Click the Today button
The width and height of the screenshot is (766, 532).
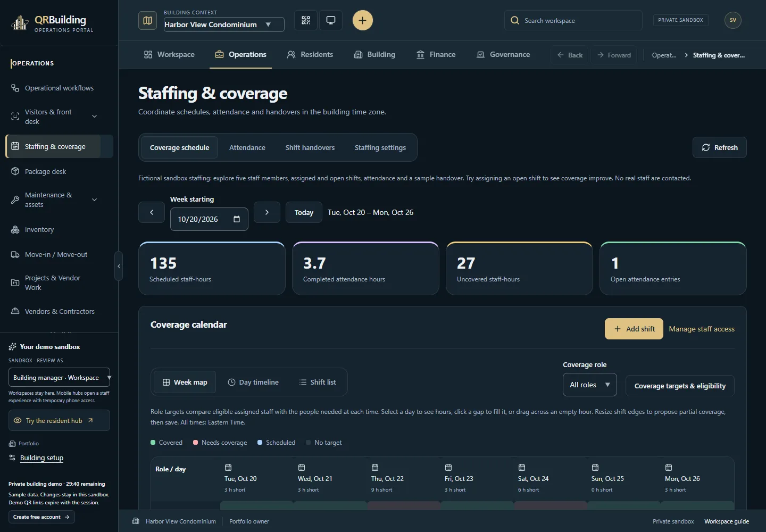click(304, 212)
